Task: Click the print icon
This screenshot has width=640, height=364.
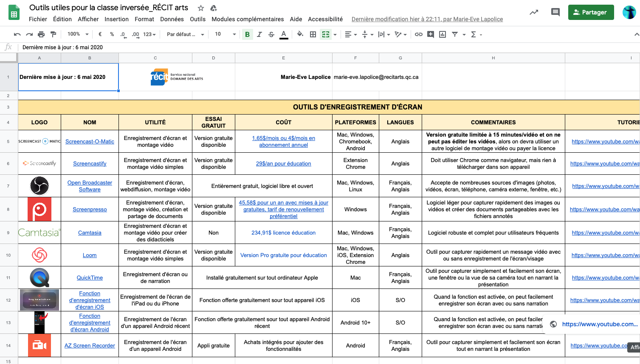Action: [x=41, y=34]
